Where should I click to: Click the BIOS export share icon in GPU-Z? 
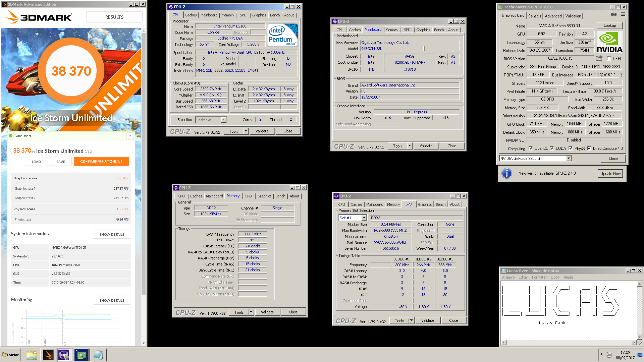[599, 58]
